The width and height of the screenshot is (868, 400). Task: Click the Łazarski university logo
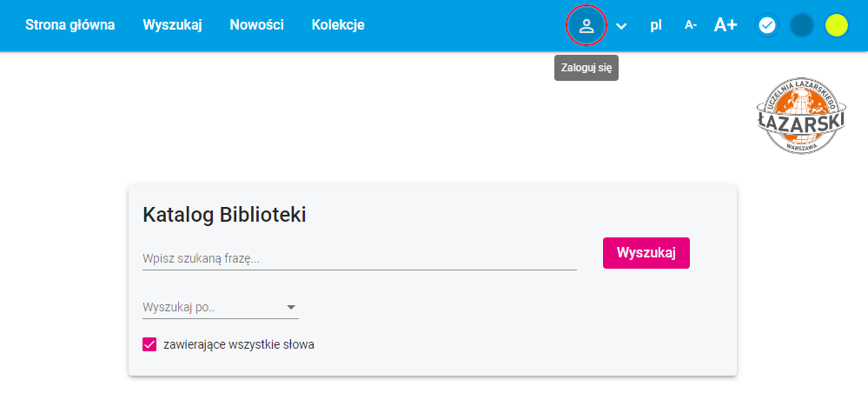801,116
